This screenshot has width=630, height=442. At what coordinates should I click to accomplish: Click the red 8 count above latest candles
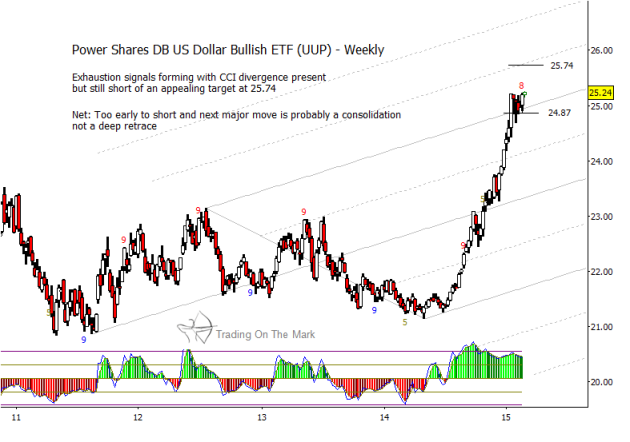521,86
